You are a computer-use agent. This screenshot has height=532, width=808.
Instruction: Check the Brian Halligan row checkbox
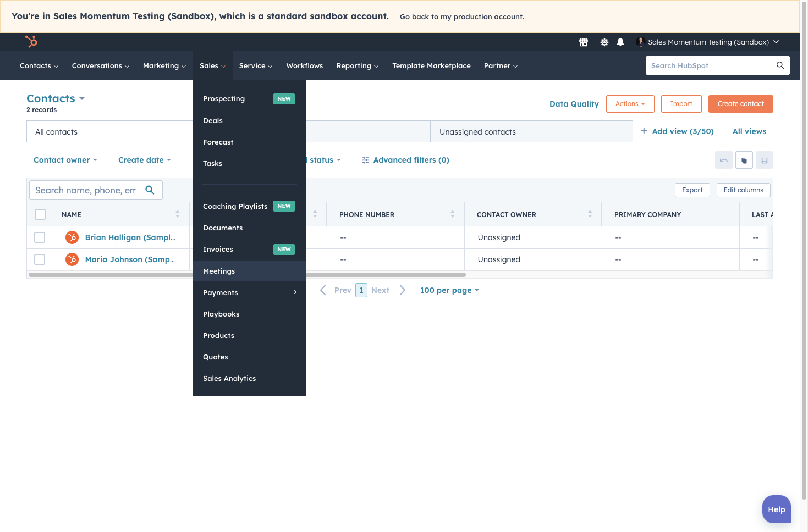coord(40,237)
